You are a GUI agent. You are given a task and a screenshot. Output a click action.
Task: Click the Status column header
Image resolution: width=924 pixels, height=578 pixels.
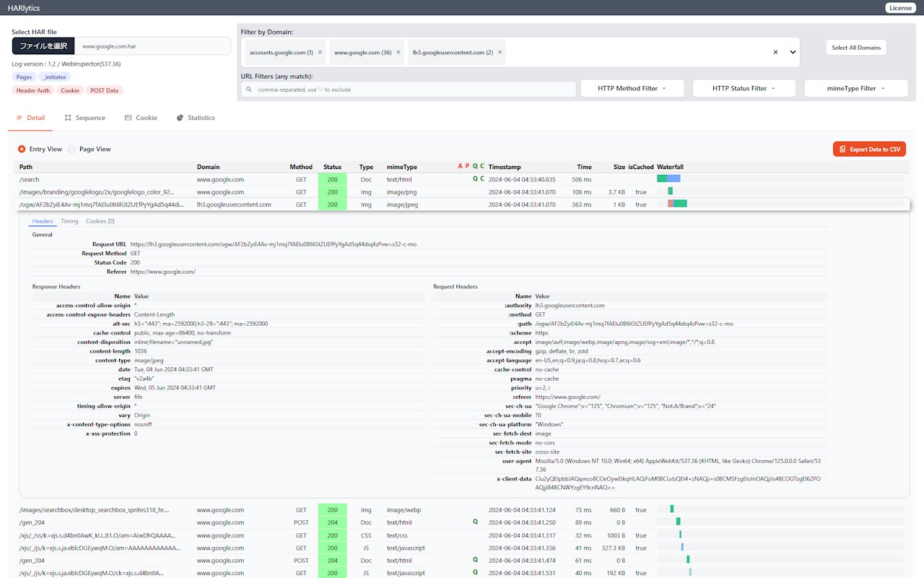pos(332,167)
